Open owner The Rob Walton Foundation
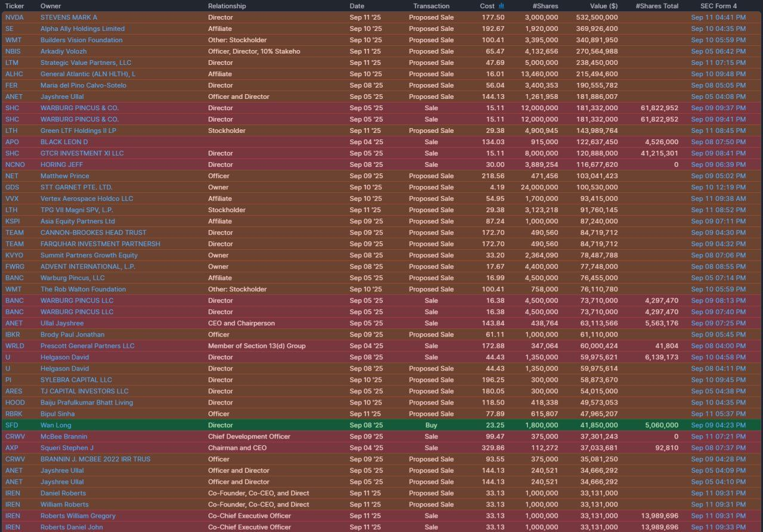 click(x=83, y=289)
